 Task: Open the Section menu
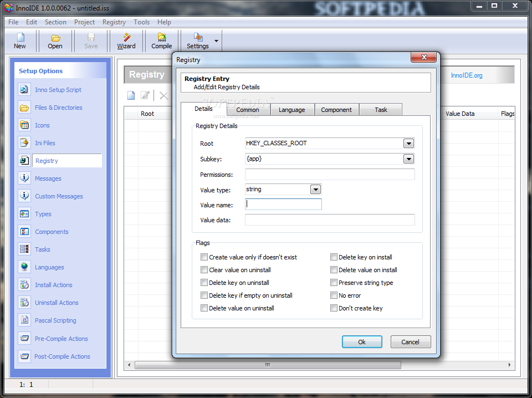[x=55, y=22]
